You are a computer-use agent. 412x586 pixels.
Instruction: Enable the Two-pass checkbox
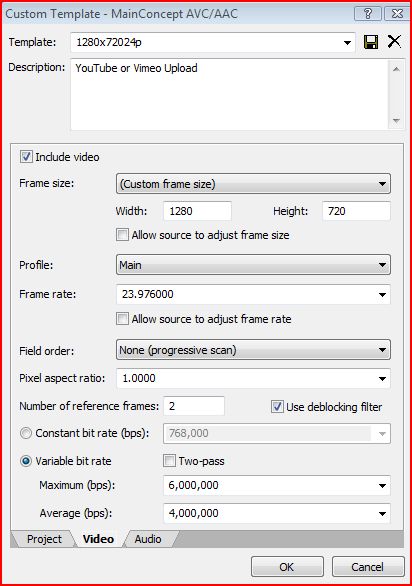point(169,461)
